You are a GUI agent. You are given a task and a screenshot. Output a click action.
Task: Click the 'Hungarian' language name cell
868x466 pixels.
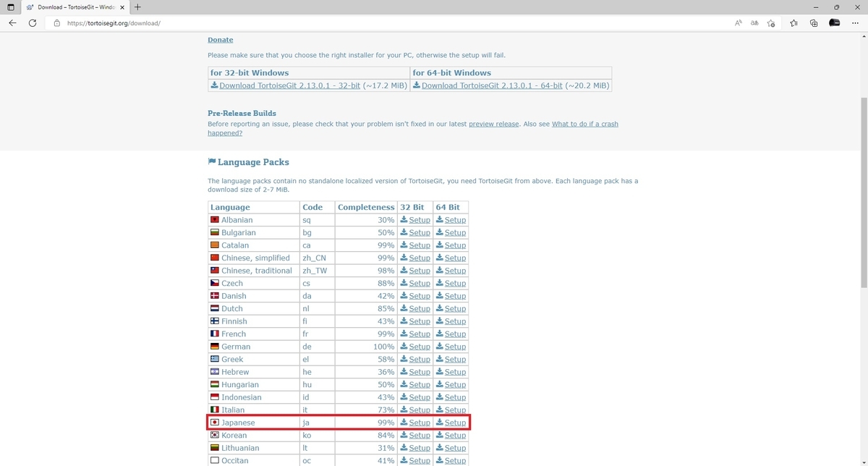(254, 384)
